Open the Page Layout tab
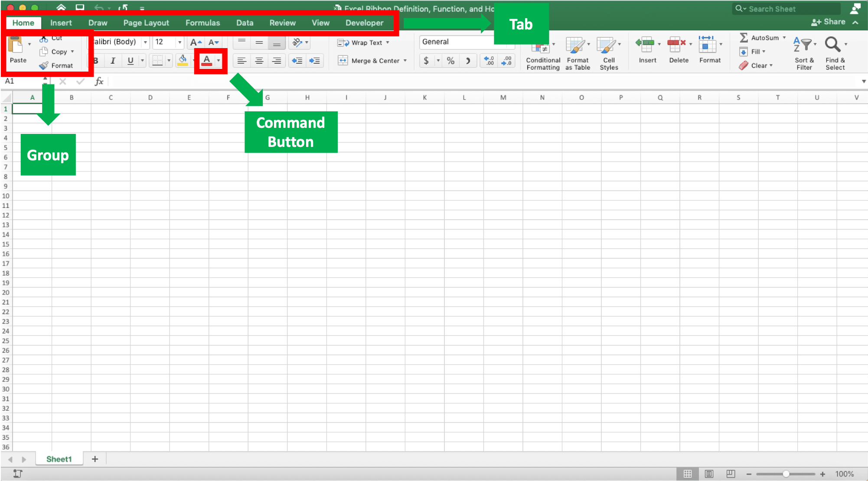 (x=146, y=23)
